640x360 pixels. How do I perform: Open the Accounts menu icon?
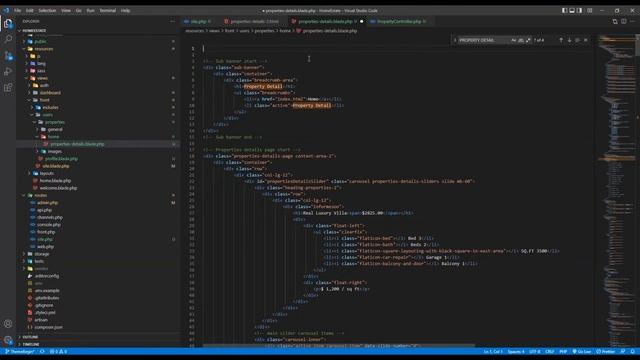click(x=8, y=324)
